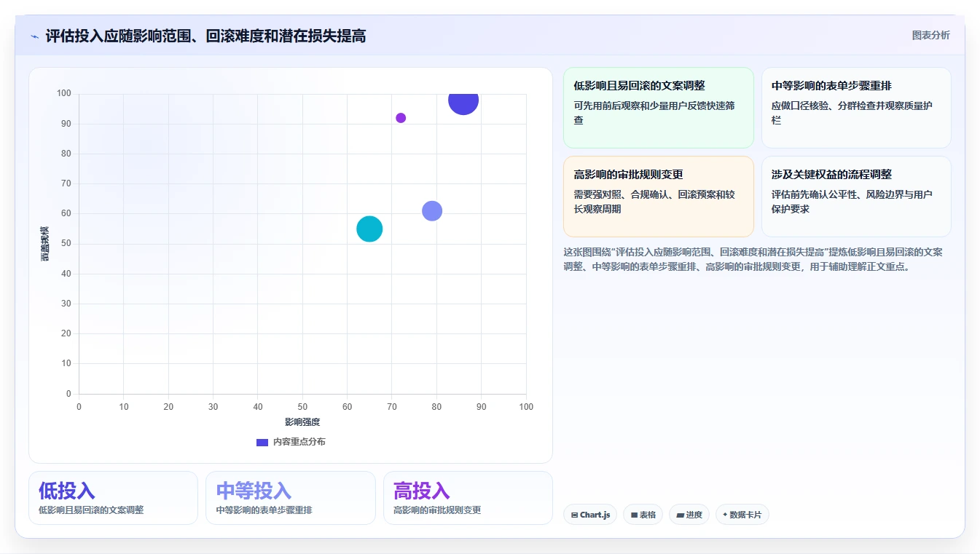Select the 低投入 stat card
Image resolution: width=980 pixels, height=554 pixels.
[113, 498]
